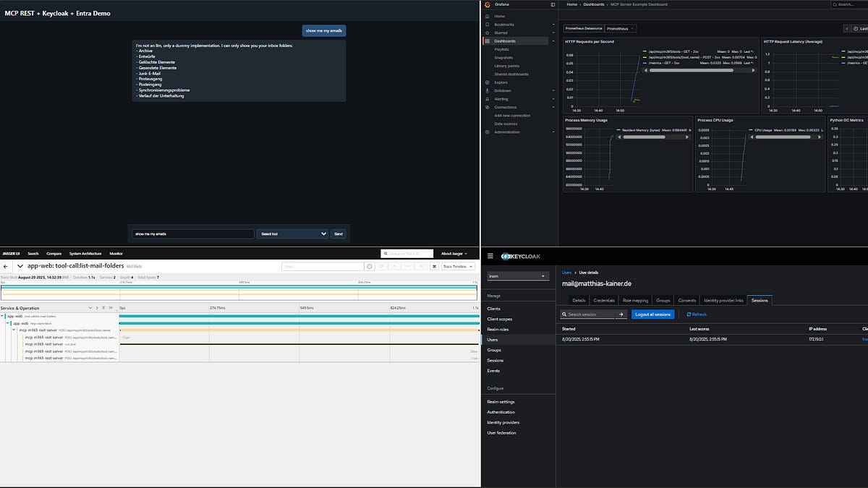Image resolution: width=868 pixels, height=488 pixels.
Task: Expand the Alerting section chevron in Grafana
Action: [553, 99]
